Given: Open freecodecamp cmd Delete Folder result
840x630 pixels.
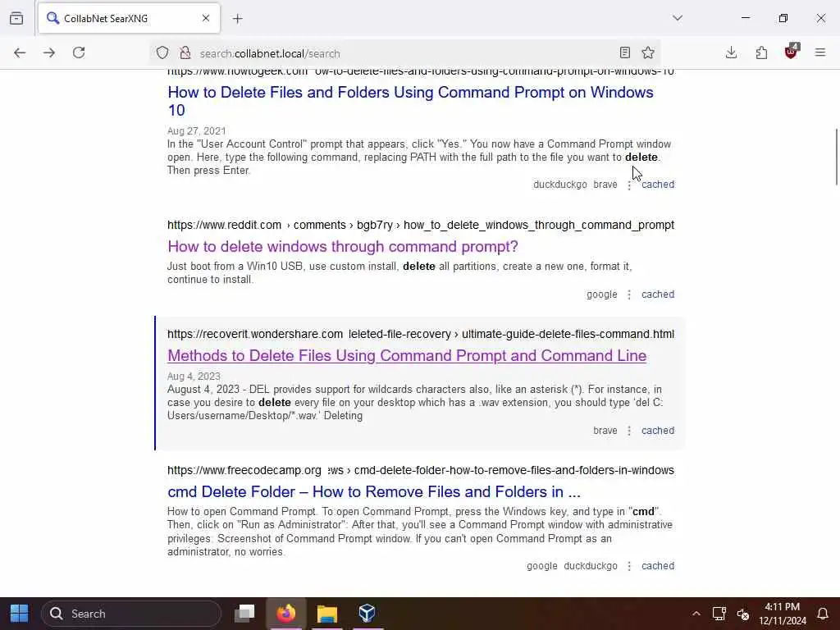Looking at the screenshot, I should (374, 492).
